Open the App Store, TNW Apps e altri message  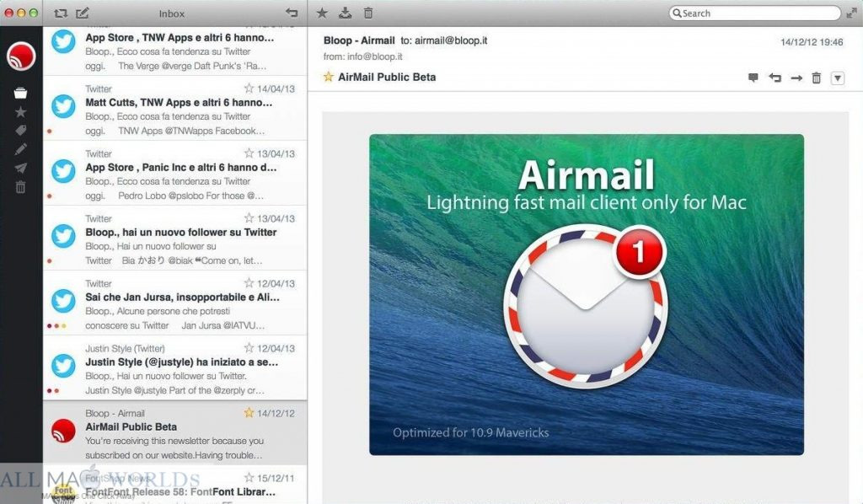click(x=175, y=51)
